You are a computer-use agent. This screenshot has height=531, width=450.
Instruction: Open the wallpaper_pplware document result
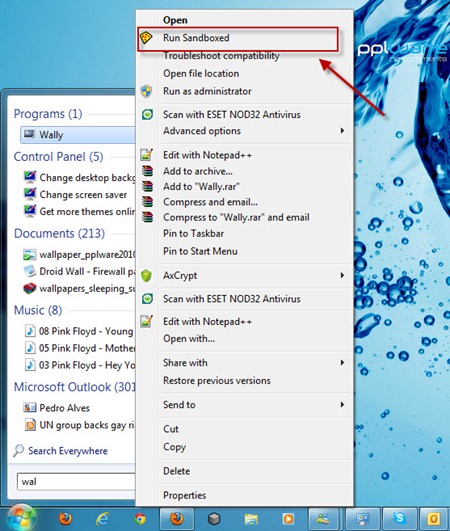pyautogui.click(x=87, y=255)
